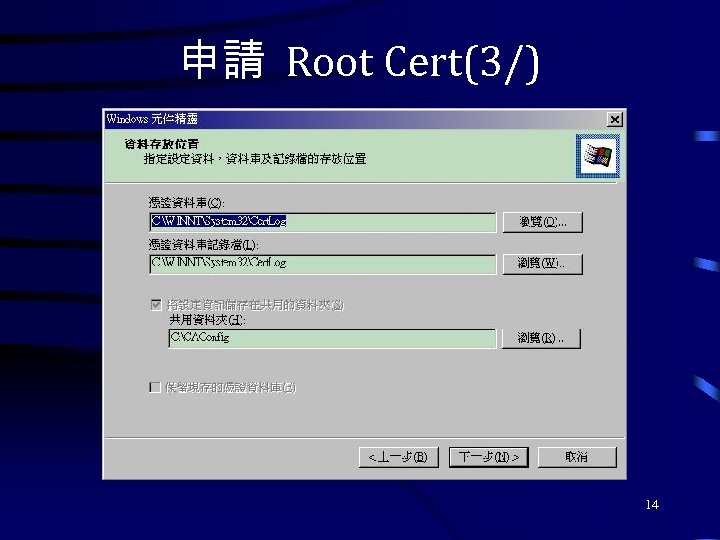The height and width of the screenshot is (540, 720).
Task: Browse for shared folder 瀏覽(R)
Action: click(541, 338)
